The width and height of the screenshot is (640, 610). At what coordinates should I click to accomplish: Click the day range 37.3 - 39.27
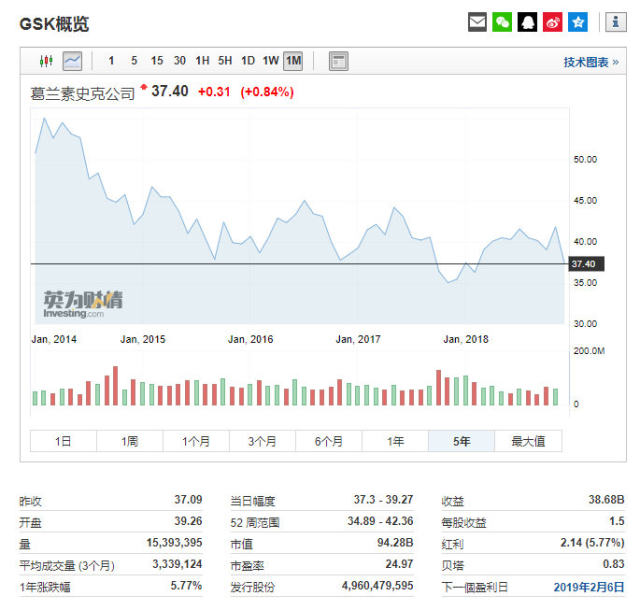pos(383,499)
